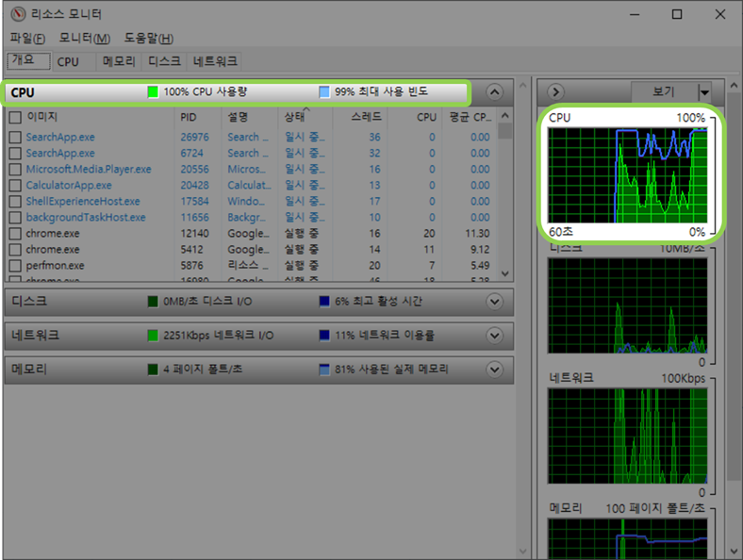Open the 도움말(H) menu
This screenshot has height=560, width=743.
coord(149,38)
